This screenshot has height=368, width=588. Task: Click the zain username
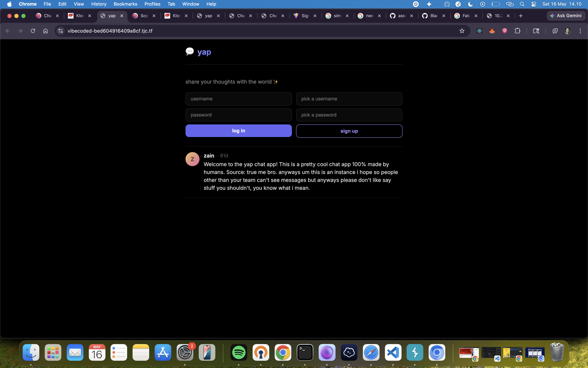tap(209, 156)
